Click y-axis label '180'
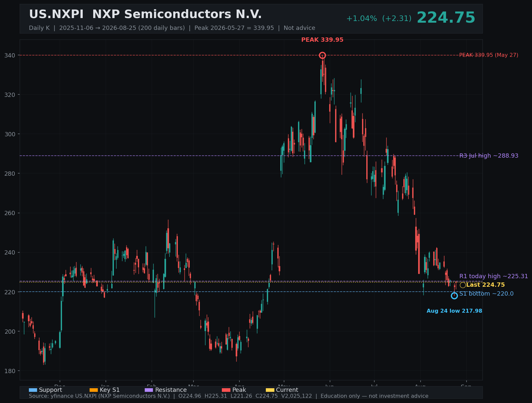This screenshot has height=403, width=532. click(10, 371)
